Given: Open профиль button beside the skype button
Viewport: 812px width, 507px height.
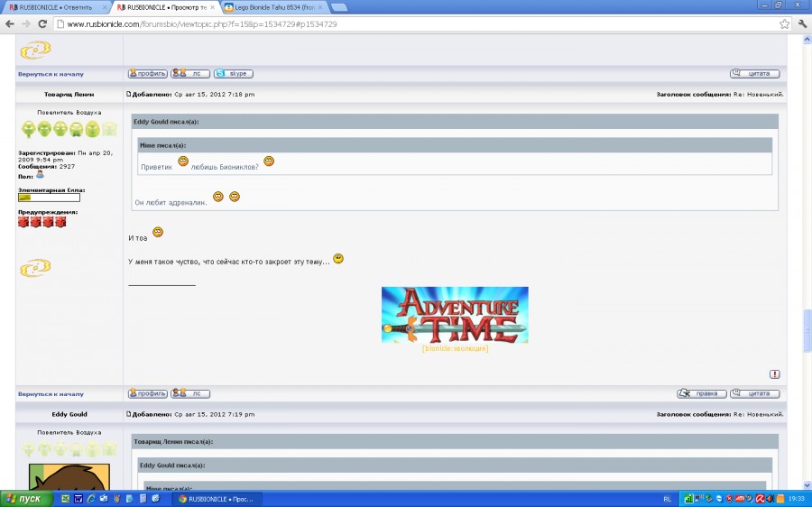Looking at the screenshot, I should click(x=148, y=74).
